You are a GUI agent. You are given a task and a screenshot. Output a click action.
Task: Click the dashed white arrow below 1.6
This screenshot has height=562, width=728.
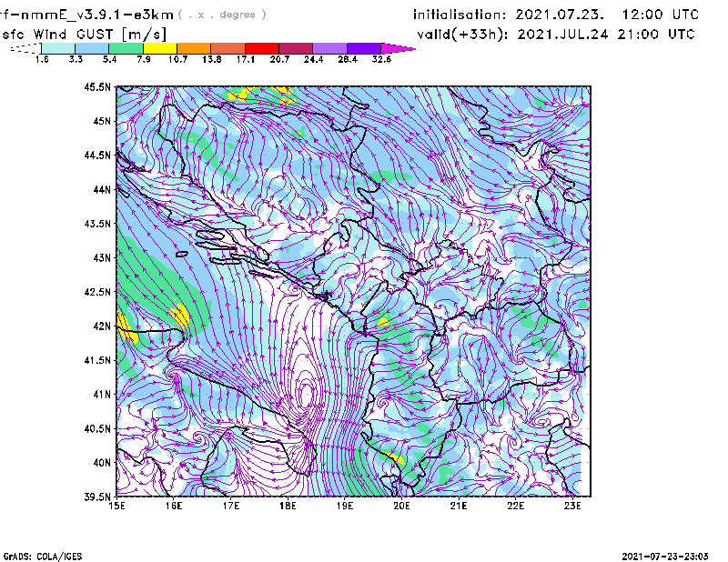[25, 48]
